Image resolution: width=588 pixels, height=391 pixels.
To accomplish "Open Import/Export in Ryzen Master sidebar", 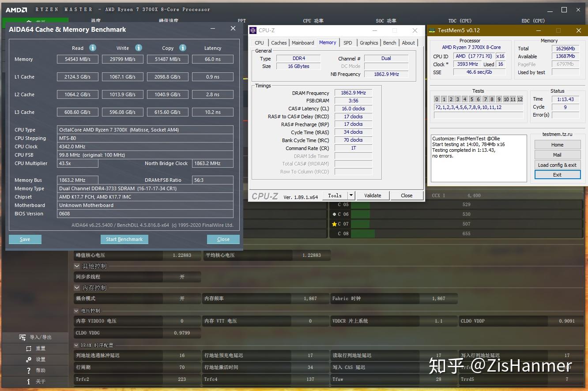I will click(x=35, y=337).
